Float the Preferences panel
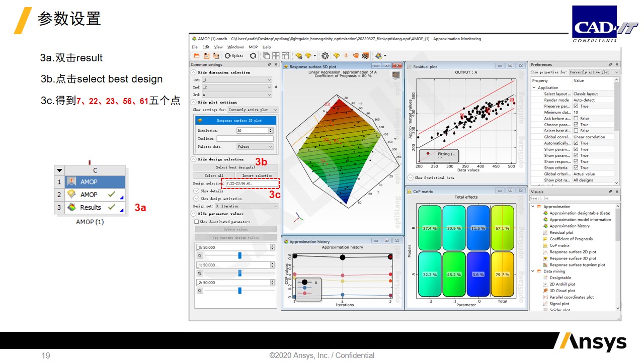Screen dimensions: 644x362 [x=611, y=64]
